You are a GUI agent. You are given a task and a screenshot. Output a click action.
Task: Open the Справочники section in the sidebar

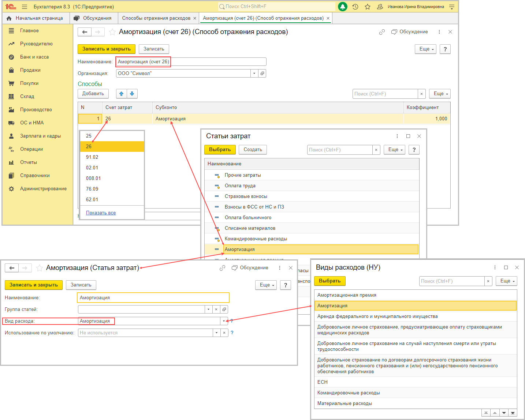pos(35,176)
